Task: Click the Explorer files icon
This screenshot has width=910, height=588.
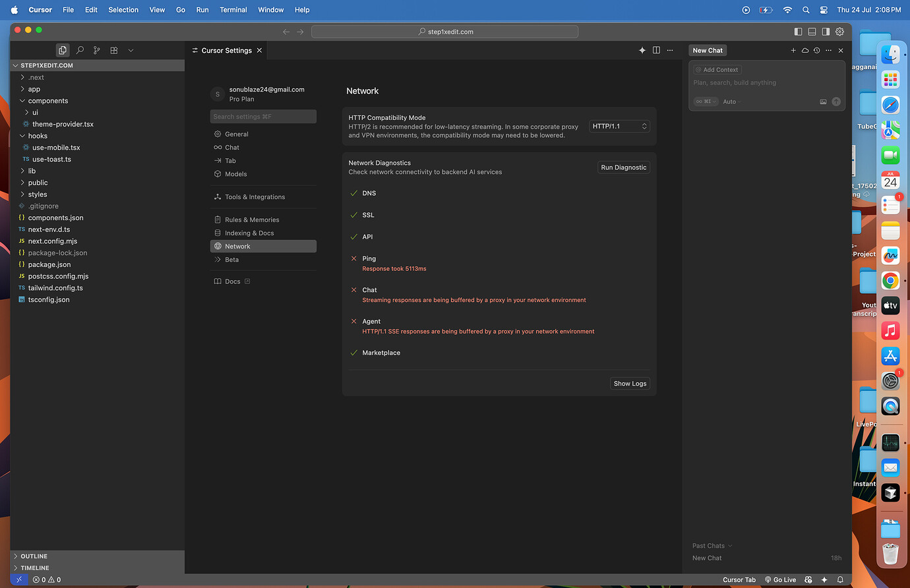Action: [63, 49]
